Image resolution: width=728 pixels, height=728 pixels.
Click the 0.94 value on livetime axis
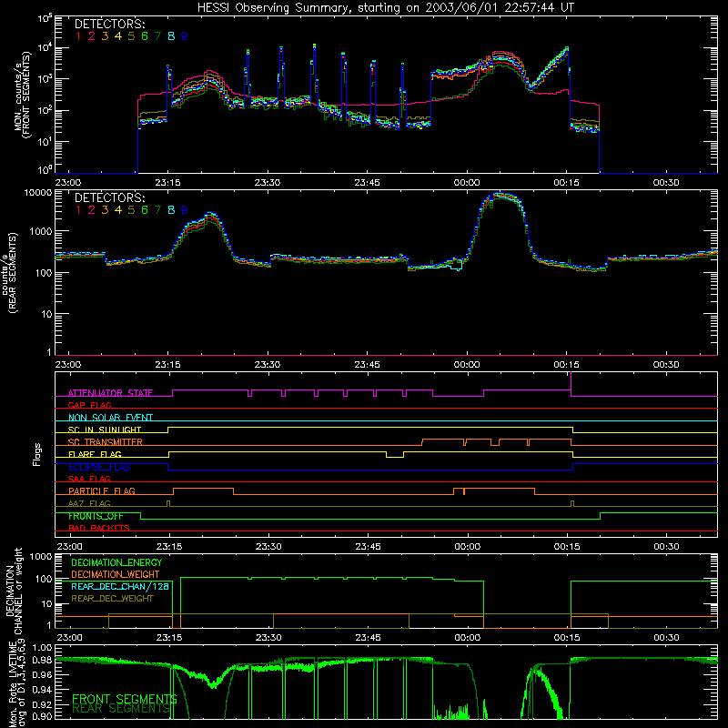[42, 690]
